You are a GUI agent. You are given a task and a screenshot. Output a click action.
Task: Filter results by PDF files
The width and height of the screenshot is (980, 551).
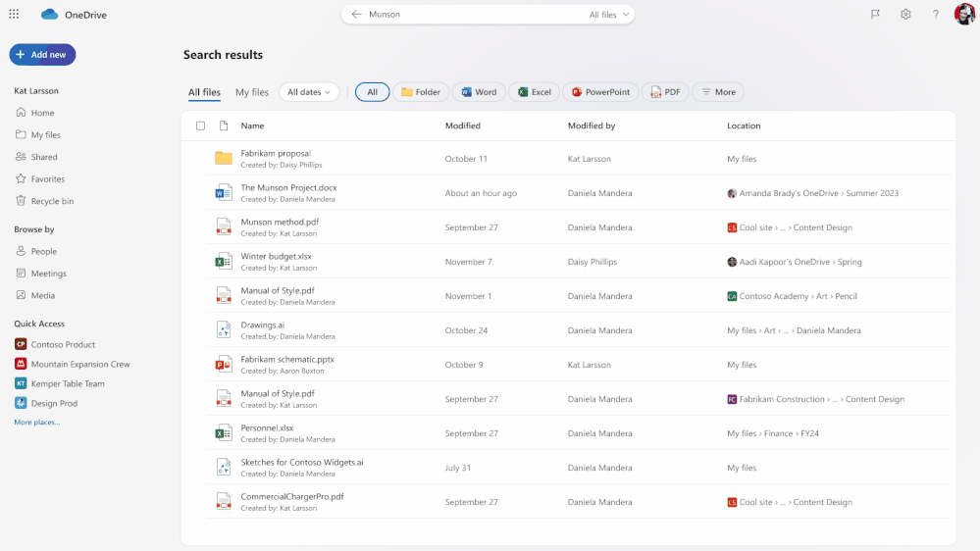666,92
